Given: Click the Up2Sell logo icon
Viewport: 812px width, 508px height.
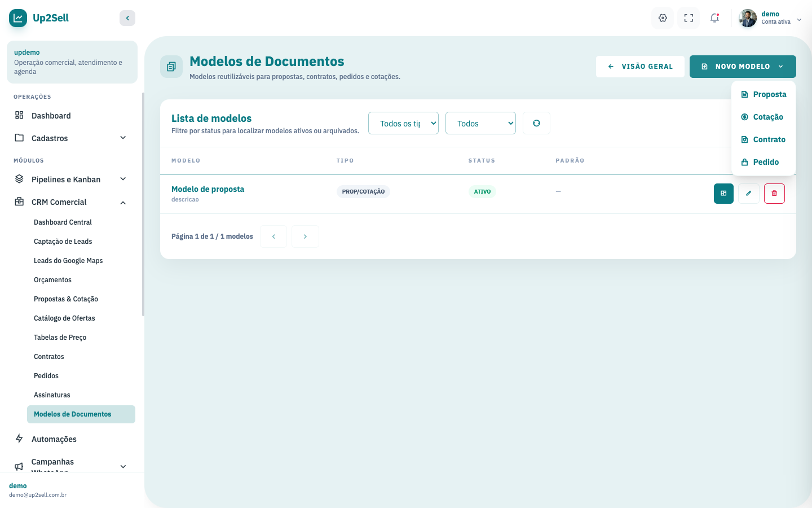Looking at the screenshot, I should 18,18.
